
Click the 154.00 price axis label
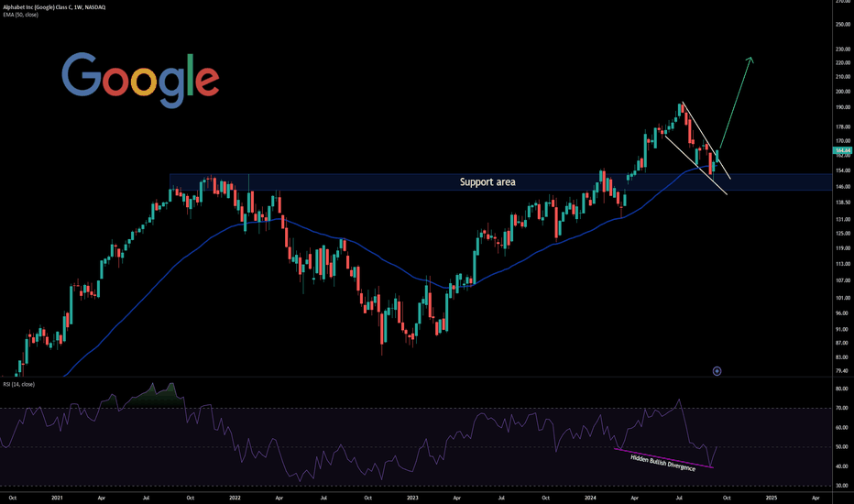[x=843, y=170]
